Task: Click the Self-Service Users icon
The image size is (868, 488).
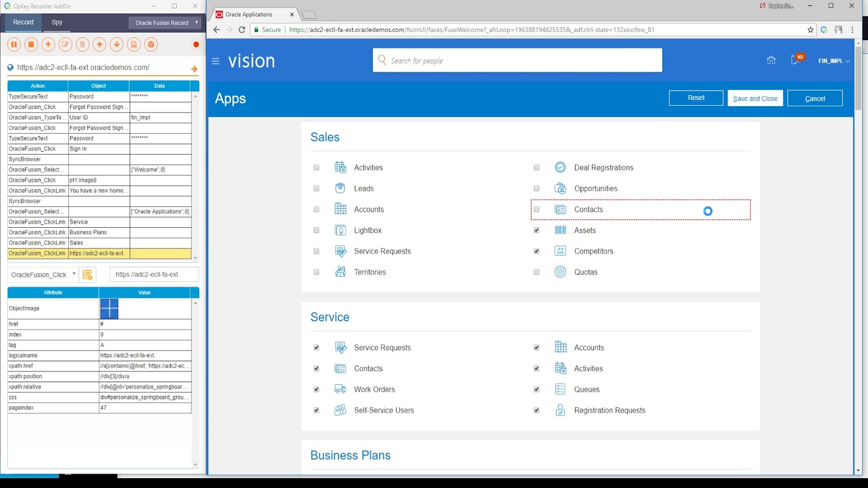Action: coord(340,410)
